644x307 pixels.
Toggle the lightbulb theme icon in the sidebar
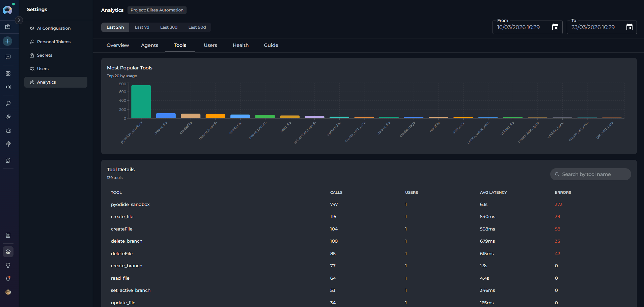point(8,265)
